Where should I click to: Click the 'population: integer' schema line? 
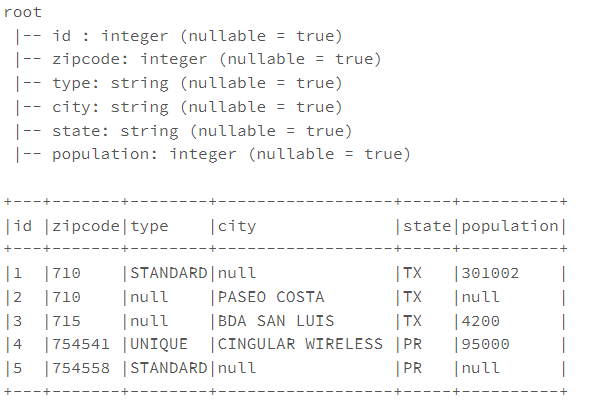point(213,155)
